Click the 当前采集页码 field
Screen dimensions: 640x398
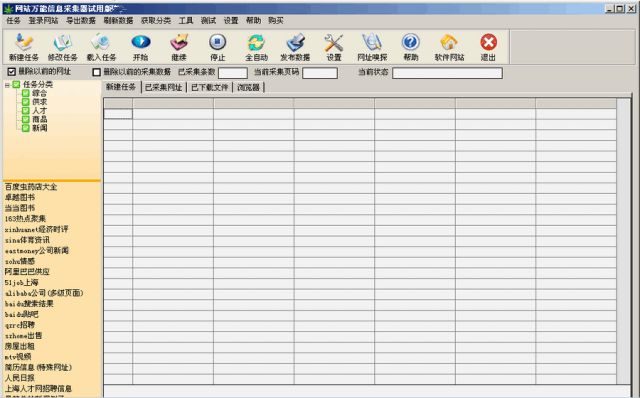[320, 73]
